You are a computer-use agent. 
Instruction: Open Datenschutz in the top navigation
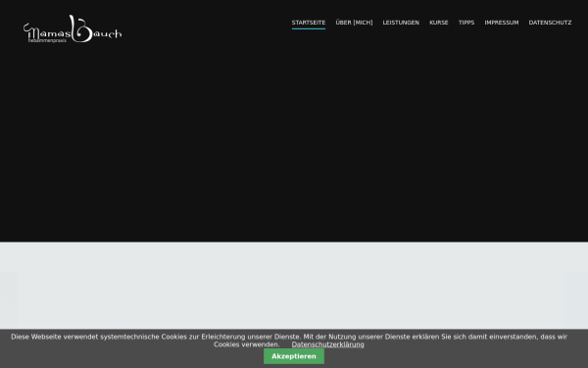pyautogui.click(x=550, y=23)
